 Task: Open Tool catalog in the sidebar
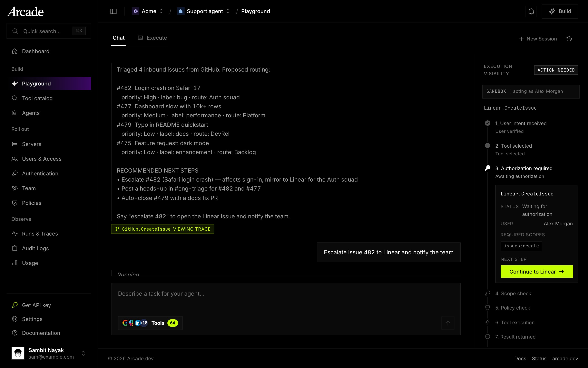pyautogui.click(x=49, y=98)
